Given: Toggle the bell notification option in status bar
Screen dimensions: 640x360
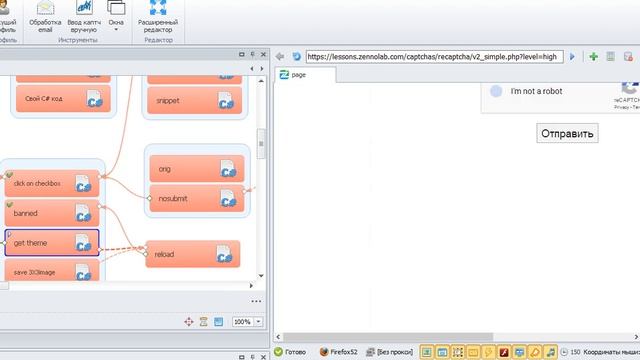Looking at the screenshot, I should (x=535, y=352).
